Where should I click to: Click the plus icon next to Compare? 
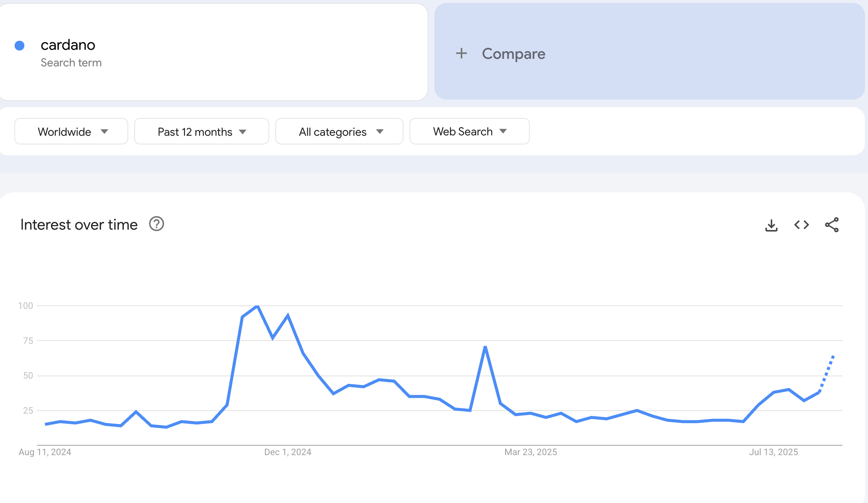[x=462, y=54]
